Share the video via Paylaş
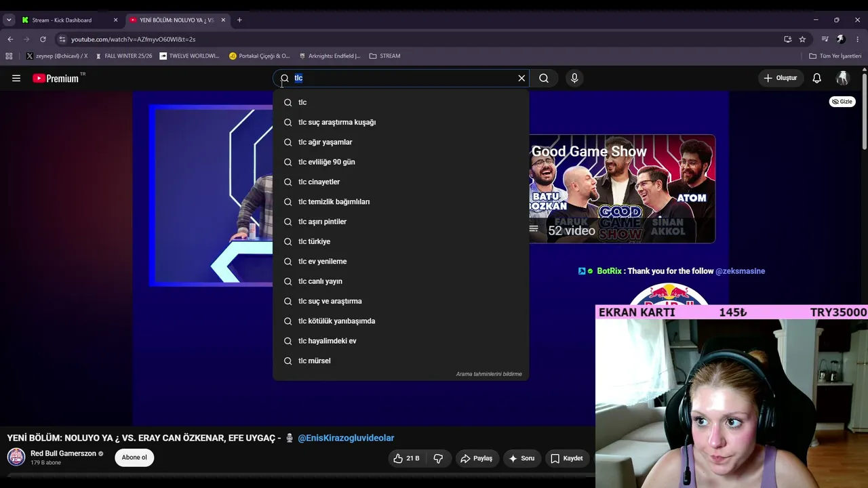The height and width of the screenshot is (488, 868). [477, 458]
